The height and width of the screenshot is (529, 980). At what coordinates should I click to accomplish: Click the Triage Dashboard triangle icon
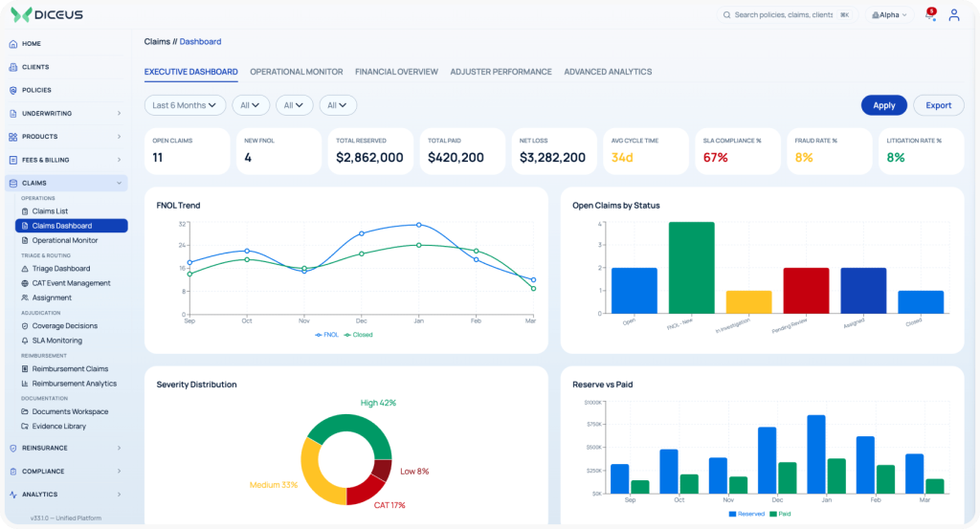tap(25, 269)
